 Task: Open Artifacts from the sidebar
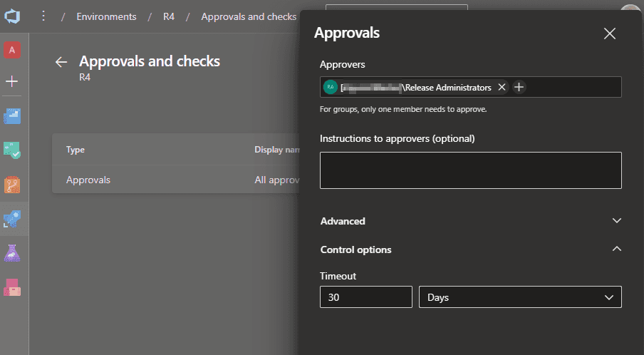[12, 287]
